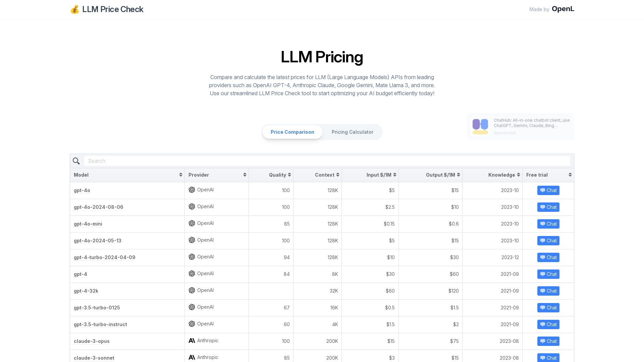Click the OpenAI logo in gpt-4o row
The image size is (644, 362).
[x=192, y=190]
